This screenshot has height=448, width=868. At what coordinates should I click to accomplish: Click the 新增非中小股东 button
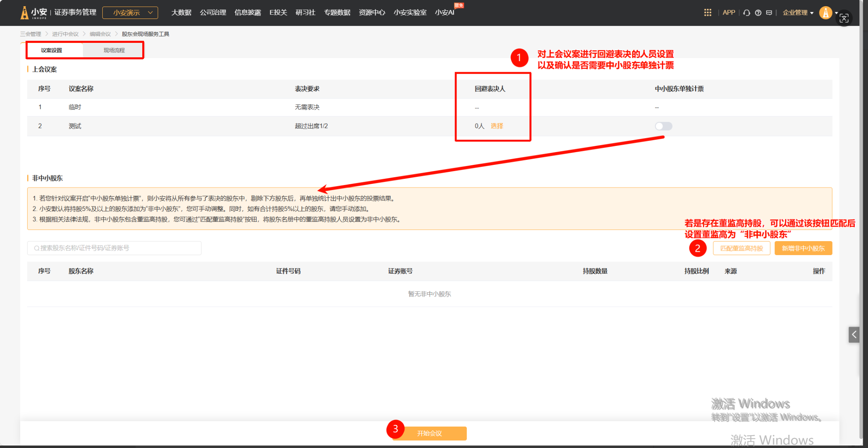pyautogui.click(x=803, y=248)
